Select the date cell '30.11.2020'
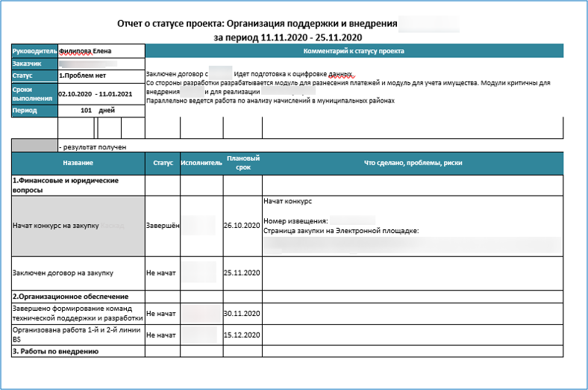This screenshot has height=390, width=588. click(243, 314)
